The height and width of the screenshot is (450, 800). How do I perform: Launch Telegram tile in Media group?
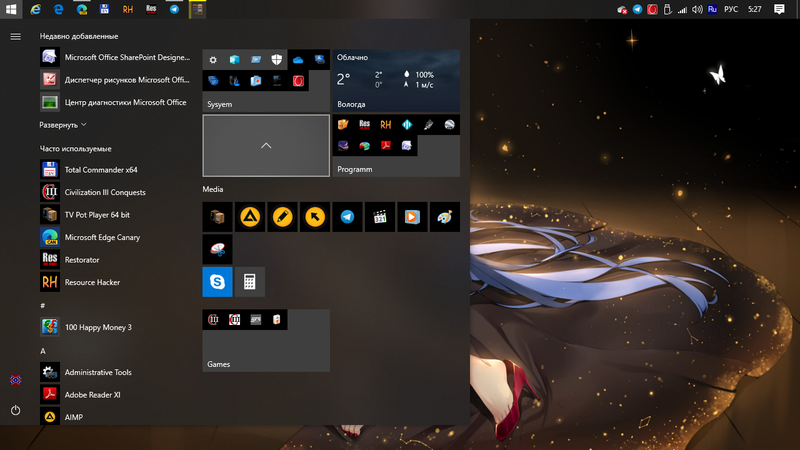coord(347,217)
